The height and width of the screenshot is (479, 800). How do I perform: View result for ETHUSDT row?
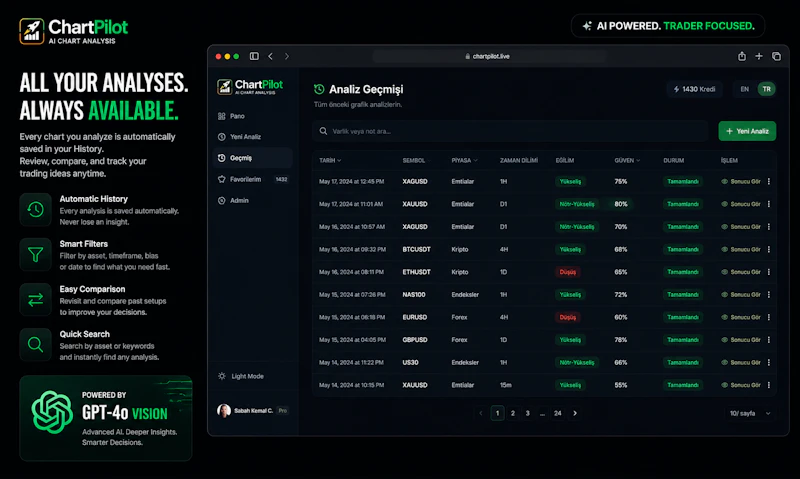coord(741,272)
